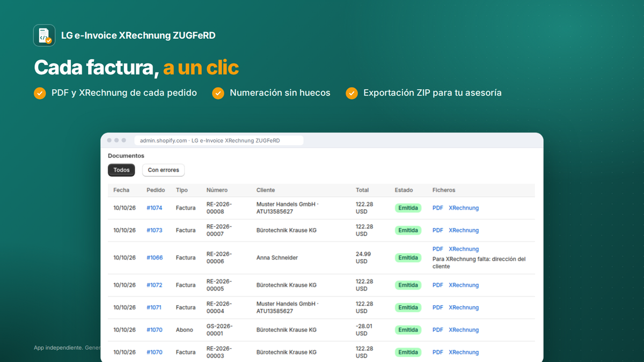644x362 pixels.
Task: Download XRechnung for invoice RE-2026-00004
Action: 464,308
